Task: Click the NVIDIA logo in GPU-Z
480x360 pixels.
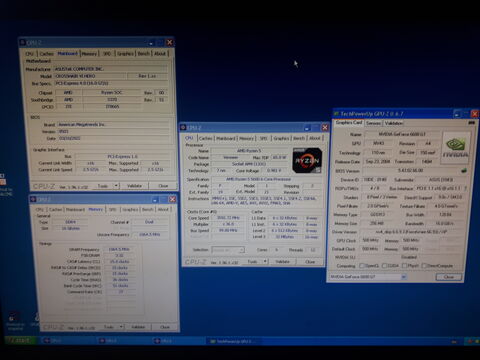Action: [455, 147]
